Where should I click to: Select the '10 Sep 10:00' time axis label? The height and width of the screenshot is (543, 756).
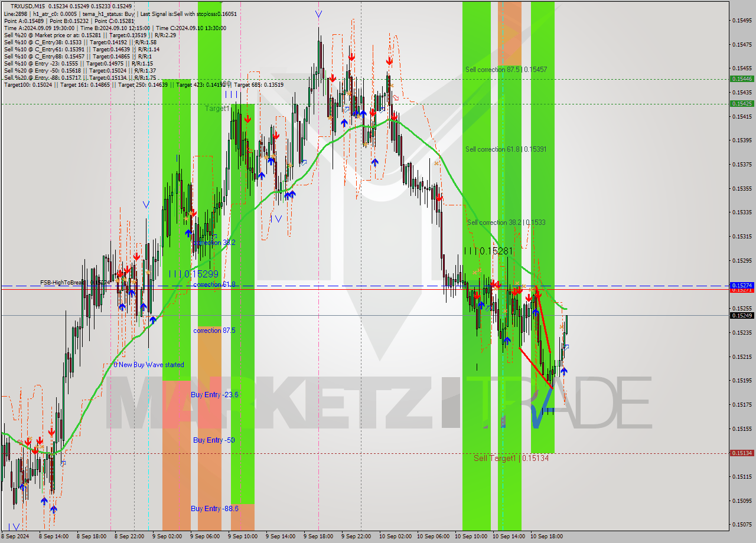[471, 537]
